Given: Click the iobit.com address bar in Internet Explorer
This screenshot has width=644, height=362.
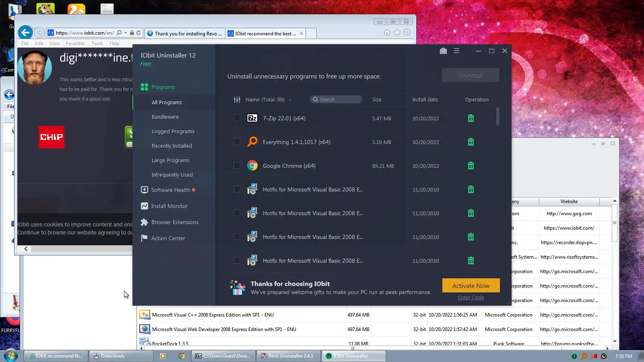Looking at the screenshot, I should coord(85,33).
